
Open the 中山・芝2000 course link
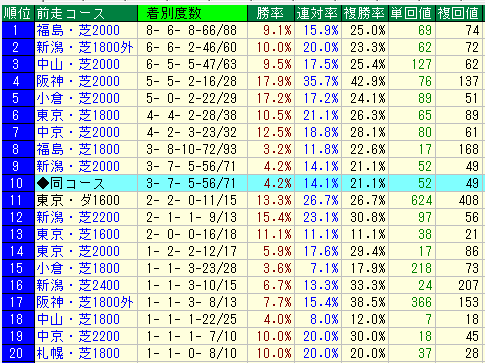[78, 65]
